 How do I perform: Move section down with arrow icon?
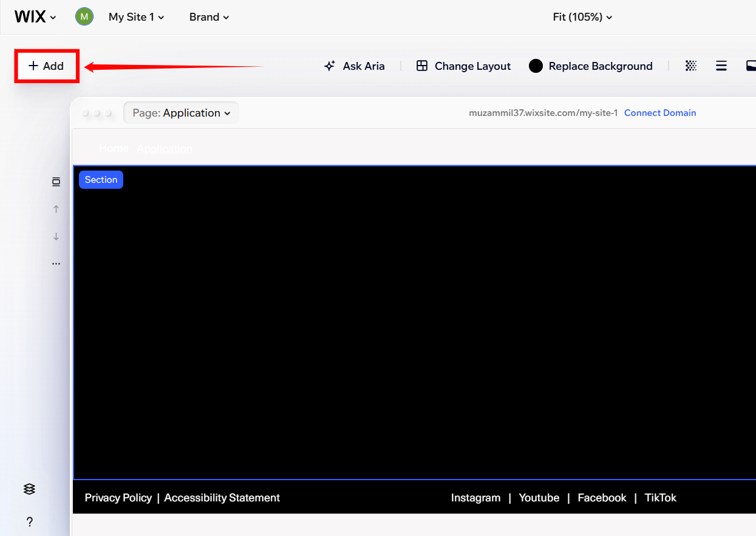(56, 236)
